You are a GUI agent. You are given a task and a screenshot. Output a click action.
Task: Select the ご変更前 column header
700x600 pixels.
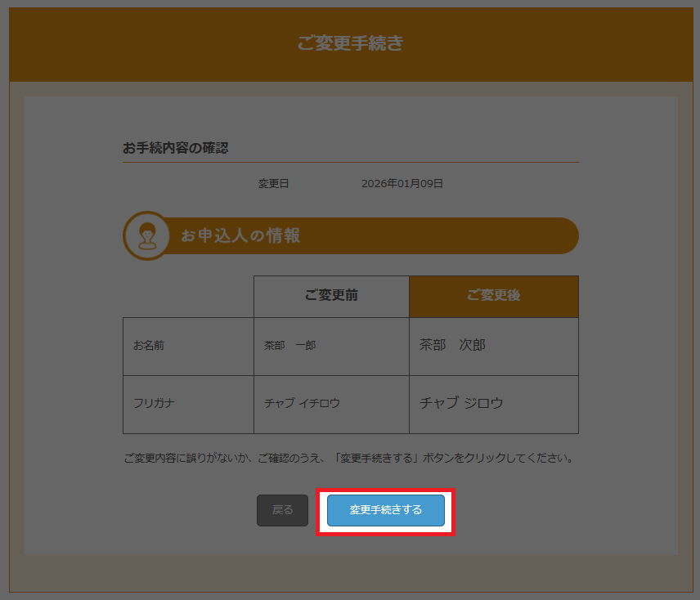[x=331, y=296]
